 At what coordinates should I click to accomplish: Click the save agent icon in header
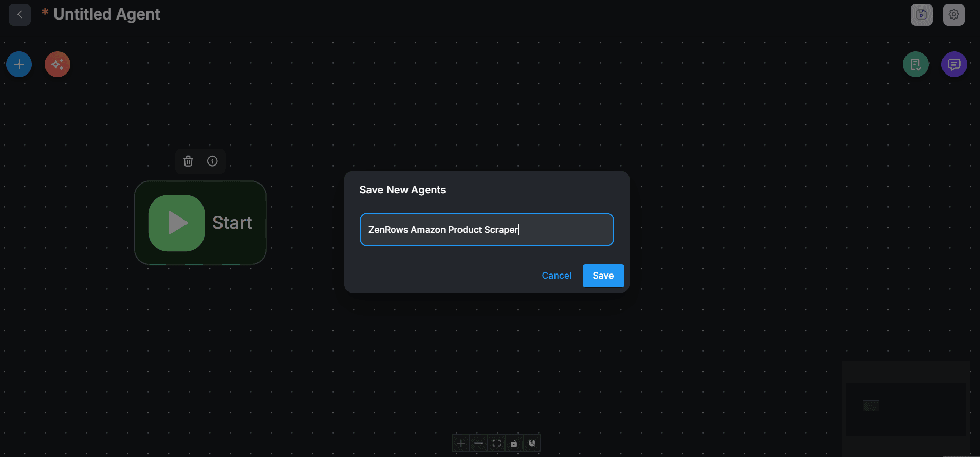tap(921, 14)
